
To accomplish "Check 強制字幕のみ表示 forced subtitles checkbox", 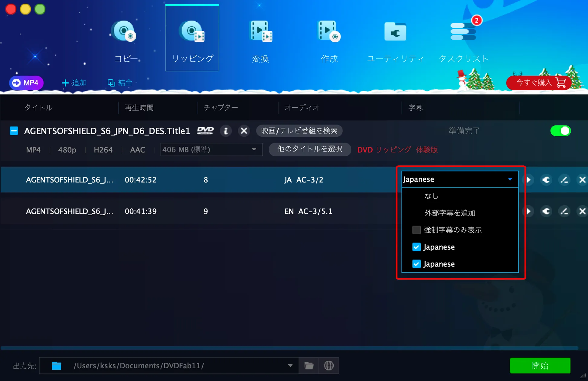I will point(416,230).
